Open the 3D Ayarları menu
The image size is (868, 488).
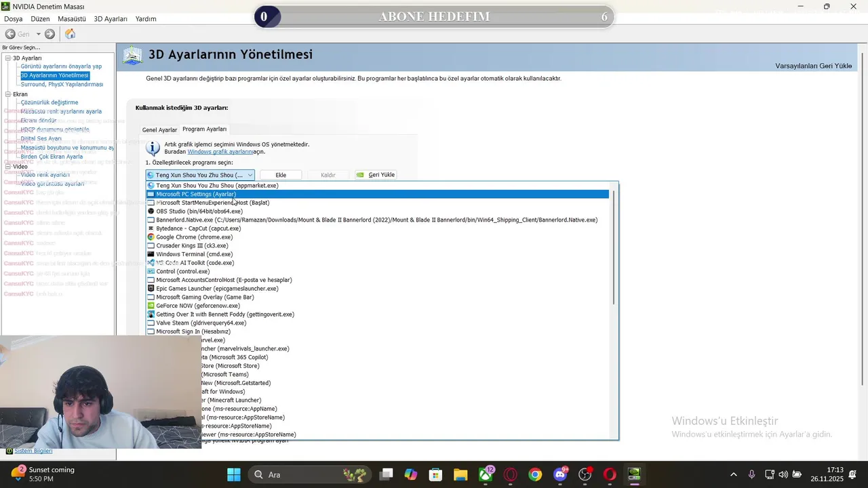click(x=111, y=19)
